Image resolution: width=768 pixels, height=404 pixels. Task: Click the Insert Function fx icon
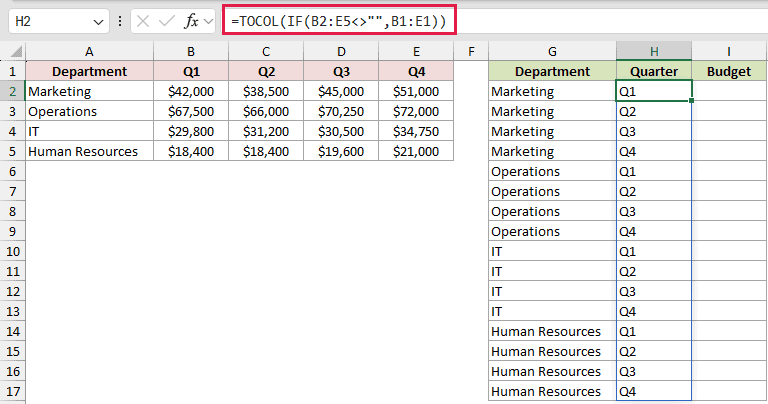(191, 22)
